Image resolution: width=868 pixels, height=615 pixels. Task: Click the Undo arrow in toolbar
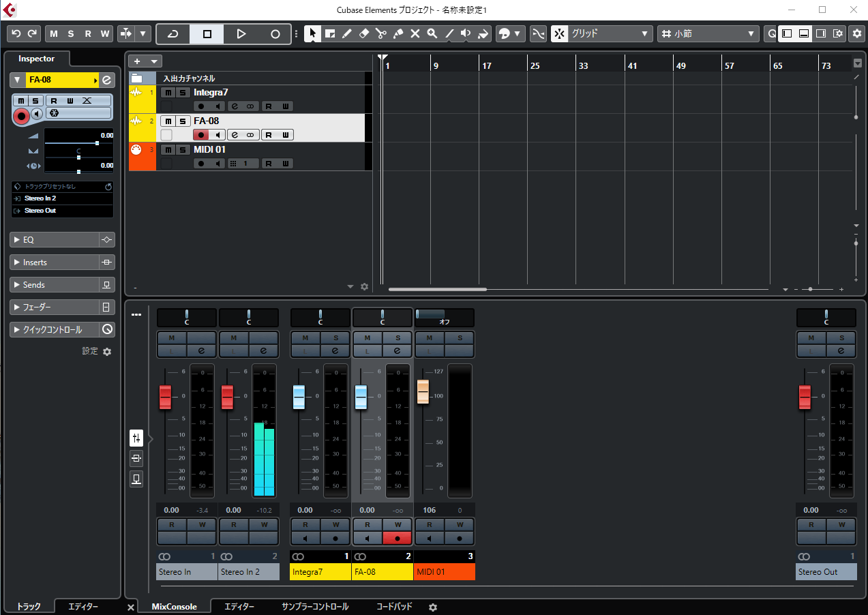[x=16, y=33]
